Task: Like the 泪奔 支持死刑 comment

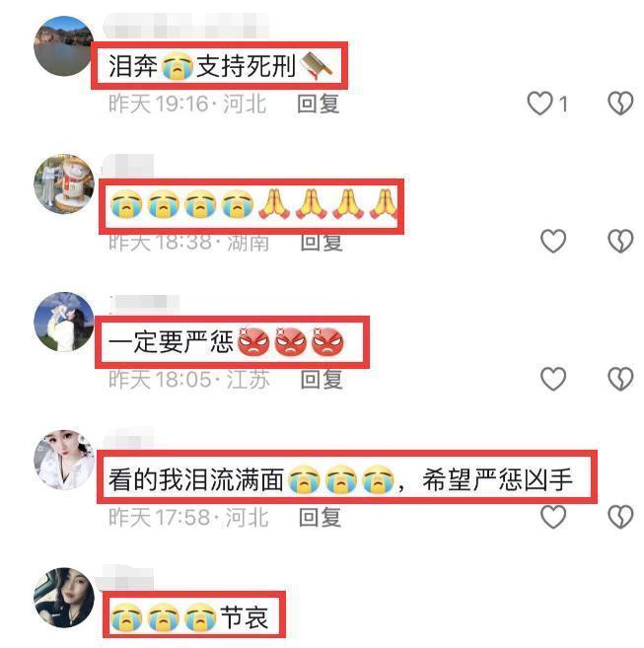Action: click(x=539, y=104)
